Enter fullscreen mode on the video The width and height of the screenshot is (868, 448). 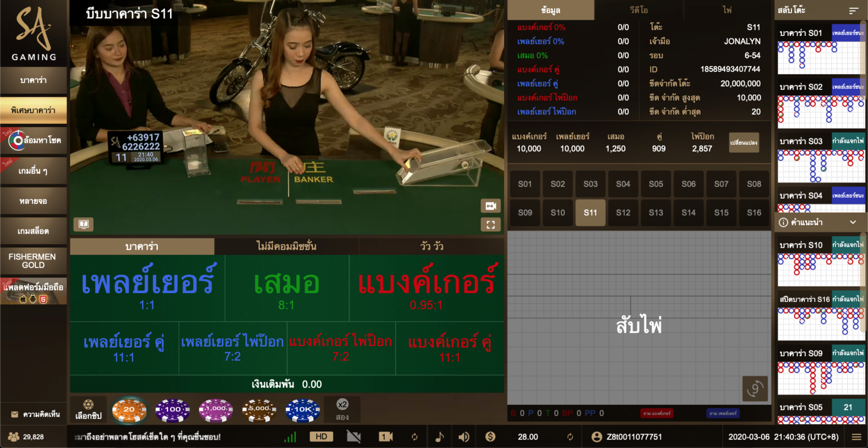tap(490, 224)
